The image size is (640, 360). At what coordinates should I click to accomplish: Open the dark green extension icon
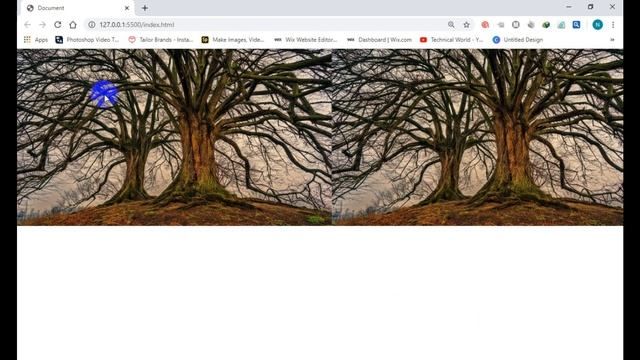[546, 25]
